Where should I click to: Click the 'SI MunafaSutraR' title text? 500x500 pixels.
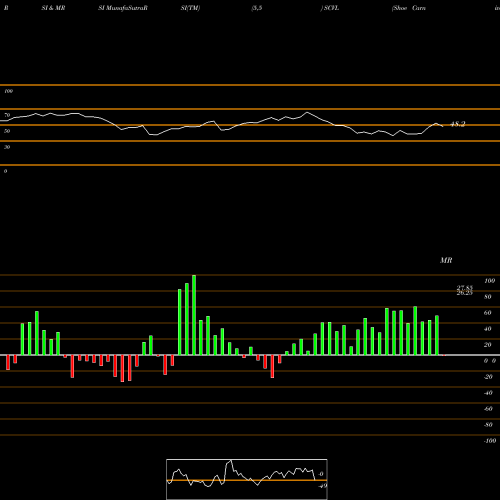123,8
